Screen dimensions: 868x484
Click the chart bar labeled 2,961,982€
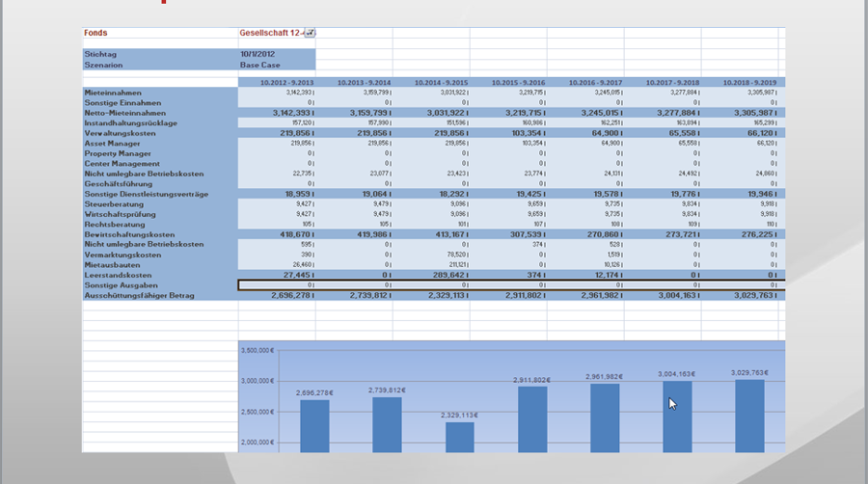coord(605,418)
